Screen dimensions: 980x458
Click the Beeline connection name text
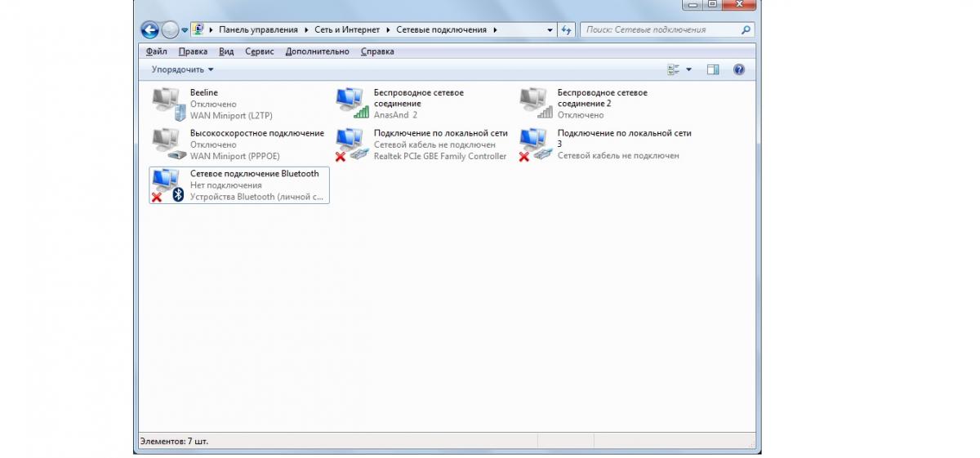pyautogui.click(x=204, y=93)
